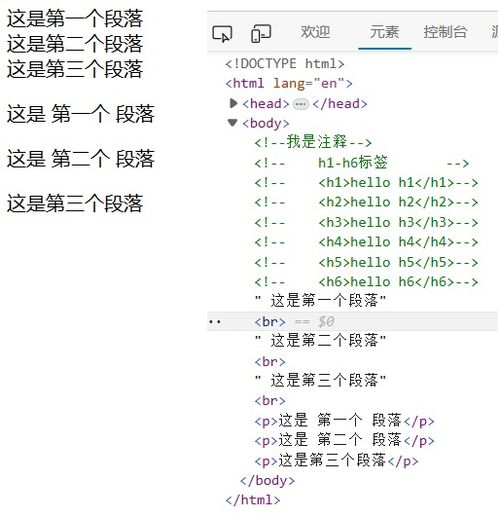
Task: Toggle the device emulation icon
Action: point(261,33)
